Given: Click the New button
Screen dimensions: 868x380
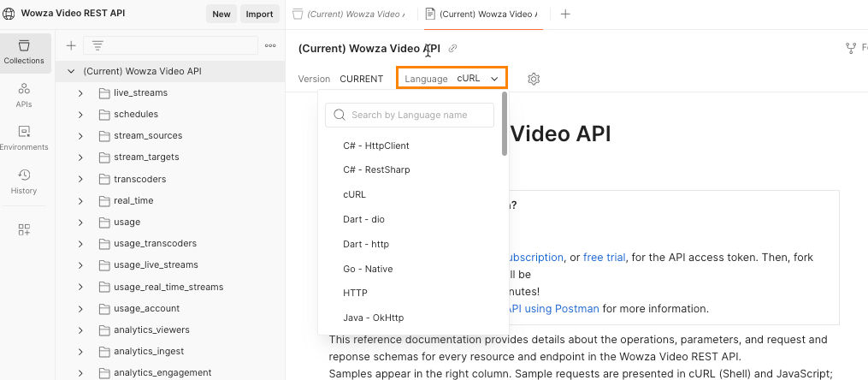Looking at the screenshot, I should (221, 14).
